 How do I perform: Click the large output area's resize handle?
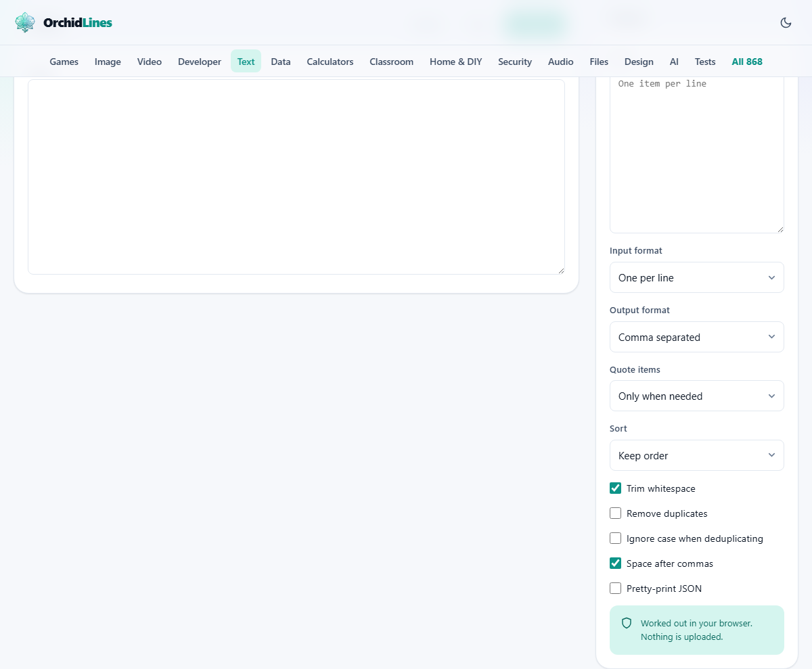[x=561, y=271]
